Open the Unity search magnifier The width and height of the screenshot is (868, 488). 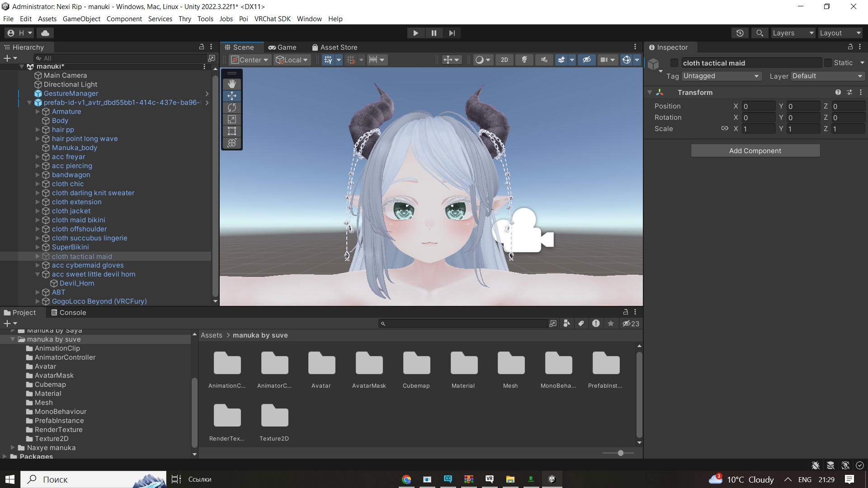tap(759, 33)
